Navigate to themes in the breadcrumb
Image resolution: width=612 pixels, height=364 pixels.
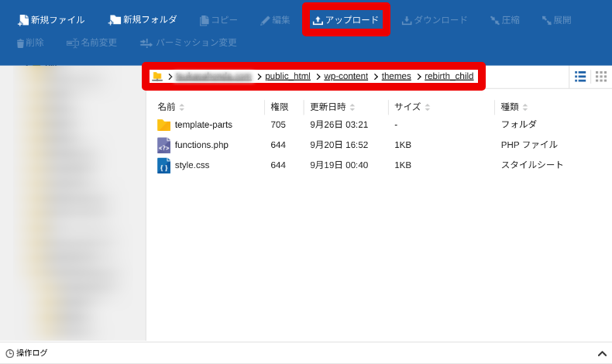point(396,76)
